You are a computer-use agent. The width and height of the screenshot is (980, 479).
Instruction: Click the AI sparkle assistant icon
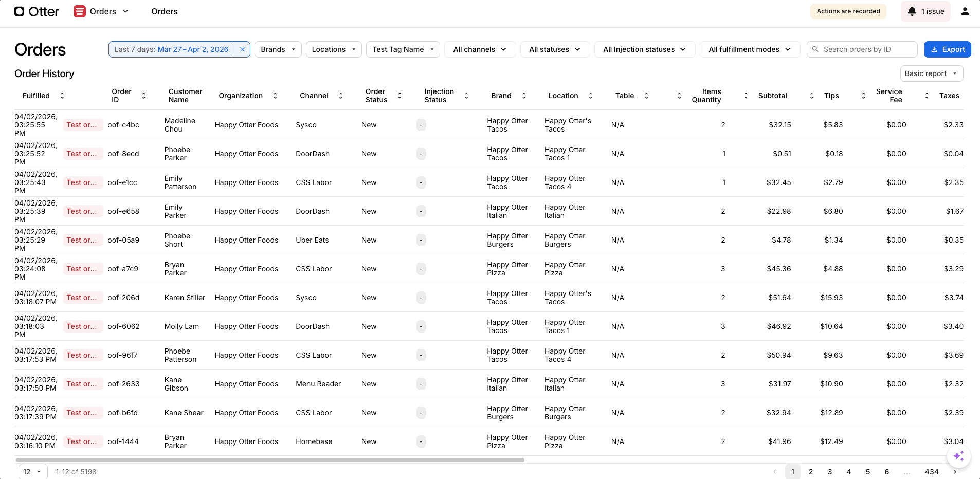(958, 456)
